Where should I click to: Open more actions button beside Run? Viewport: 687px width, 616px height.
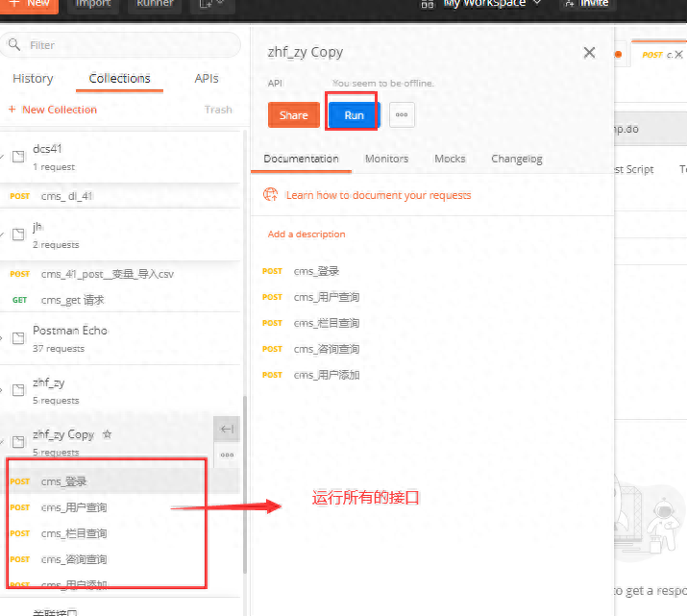click(402, 114)
